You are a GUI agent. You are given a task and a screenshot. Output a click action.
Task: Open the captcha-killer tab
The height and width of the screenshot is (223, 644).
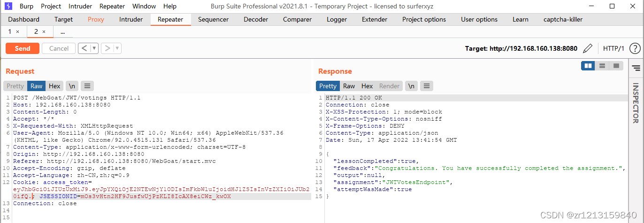tap(563, 19)
